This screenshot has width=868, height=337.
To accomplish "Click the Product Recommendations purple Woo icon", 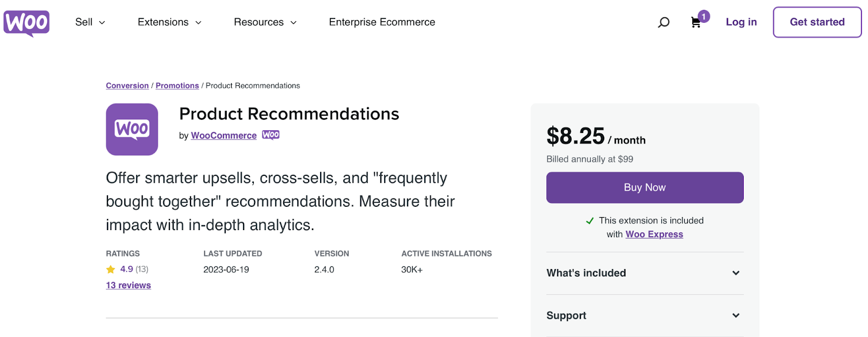I will point(132,129).
